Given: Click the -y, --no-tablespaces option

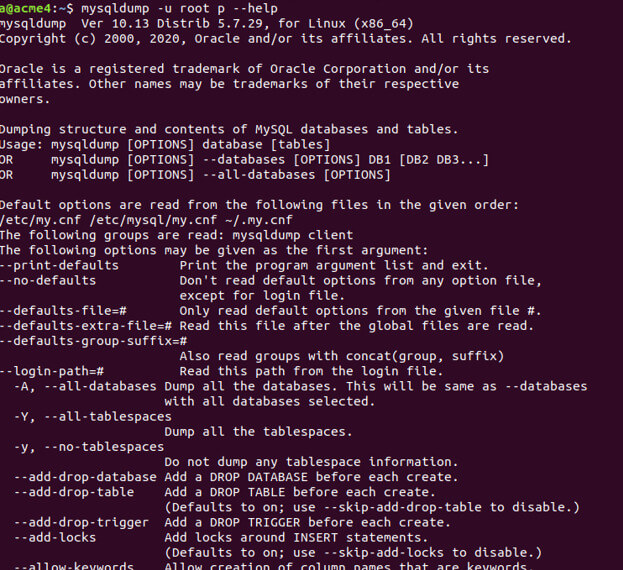Looking at the screenshot, I should pyautogui.click(x=88, y=446).
